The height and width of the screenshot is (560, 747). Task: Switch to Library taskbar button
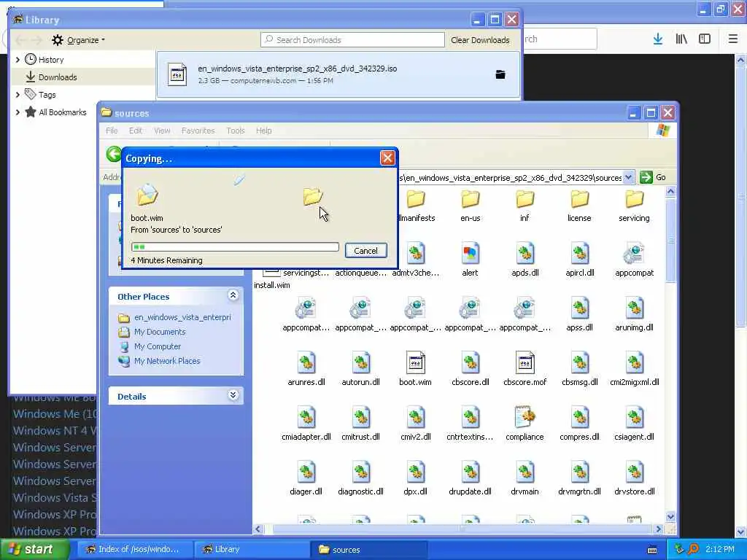point(251,550)
